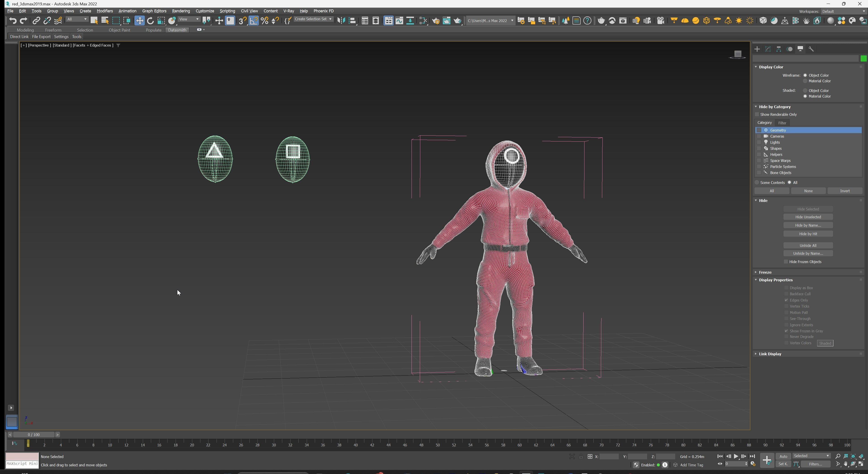Open the Rendering menu
Image resolution: width=868 pixels, height=474 pixels.
(x=181, y=11)
